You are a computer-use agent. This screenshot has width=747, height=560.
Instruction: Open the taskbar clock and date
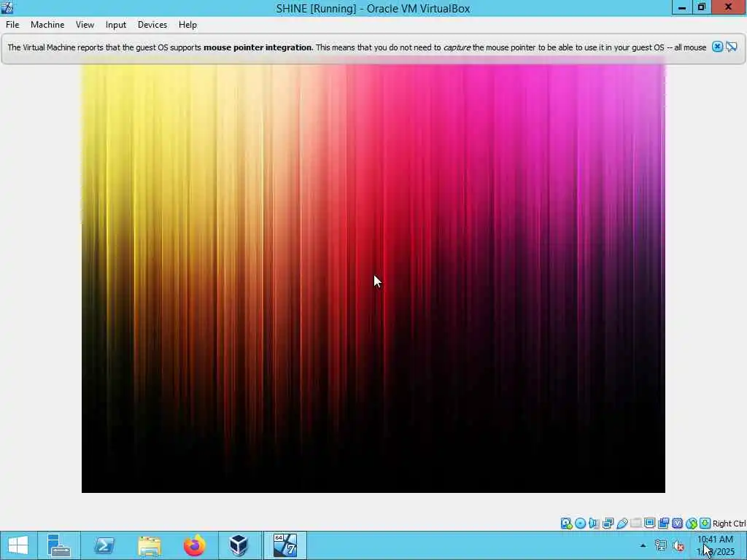(716, 545)
